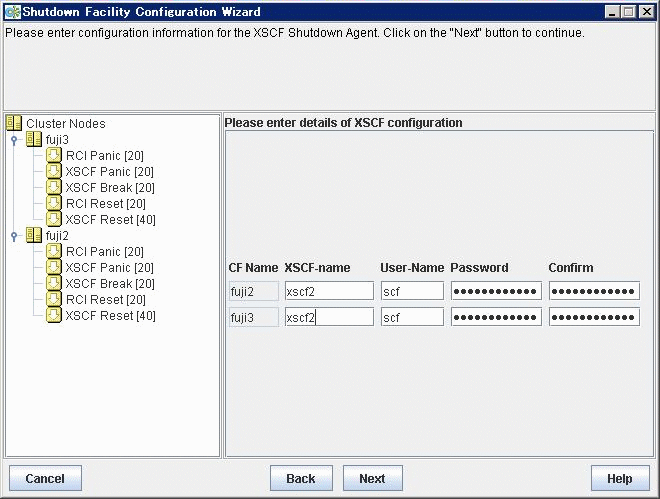Select XSCF Reset icon under fuji3

(x=54, y=219)
